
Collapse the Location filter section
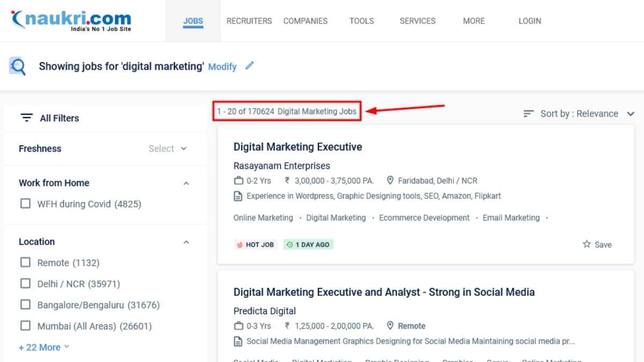pos(186,242)
